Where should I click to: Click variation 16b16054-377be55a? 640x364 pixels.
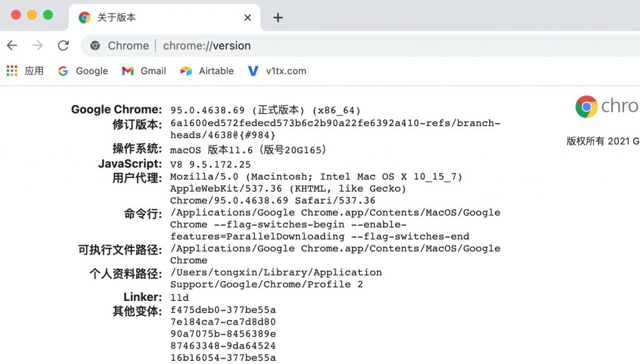[223, 358]
